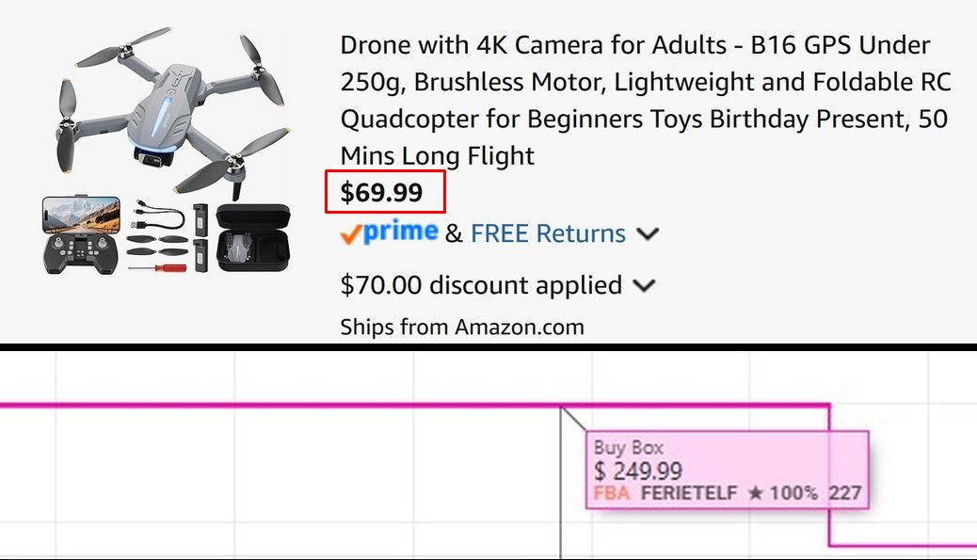Click the black carrying case image
Screen dimensions: 977x560
tap(253, 237)
